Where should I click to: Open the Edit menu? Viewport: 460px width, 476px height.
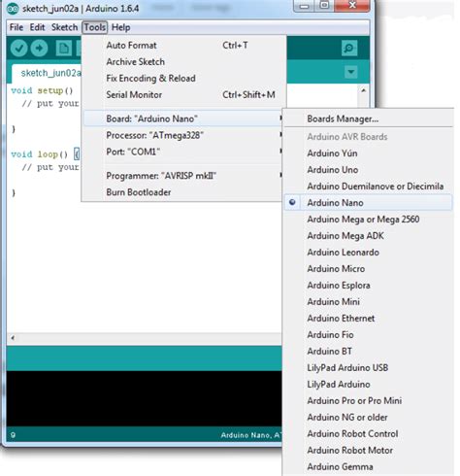pos(37,27)
